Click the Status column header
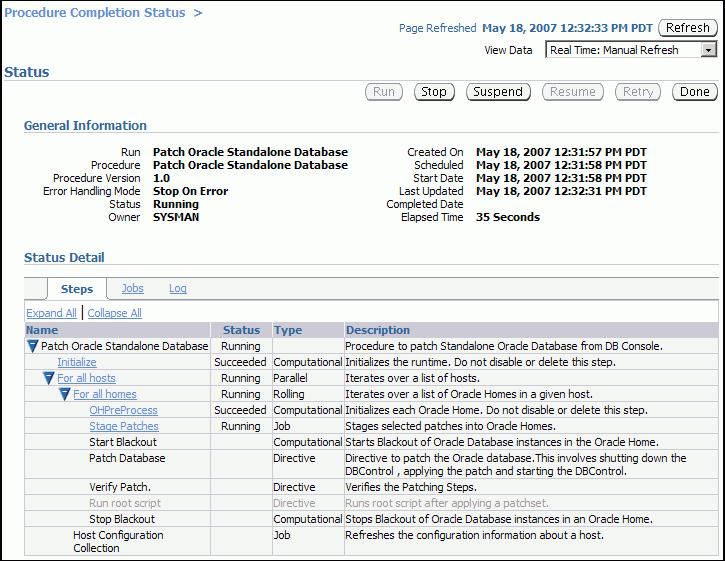This screenshot has height=561, width=725. pyautogui.click(x=241, y=330)
